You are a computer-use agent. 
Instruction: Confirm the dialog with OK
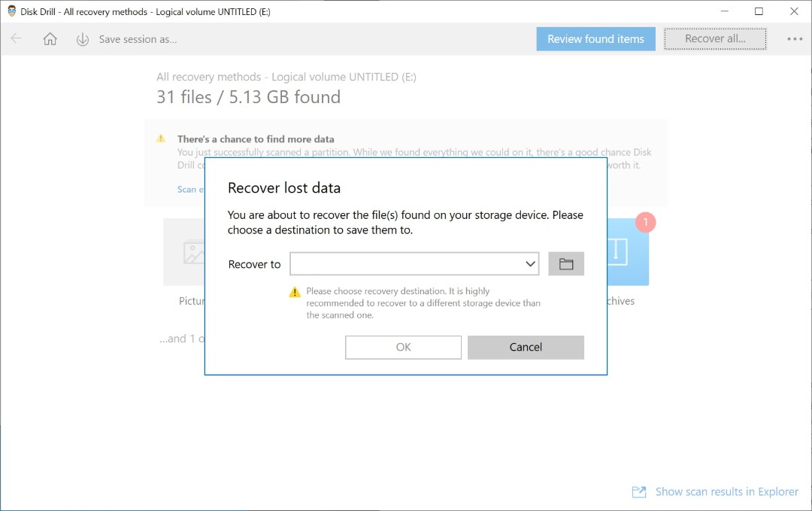[x=403, y=347]
